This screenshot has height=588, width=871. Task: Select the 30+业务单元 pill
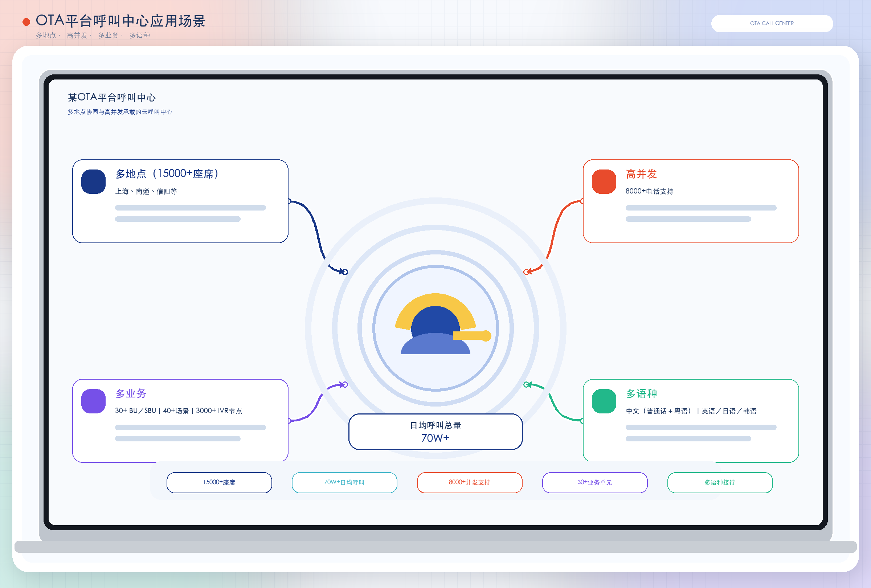595,482
